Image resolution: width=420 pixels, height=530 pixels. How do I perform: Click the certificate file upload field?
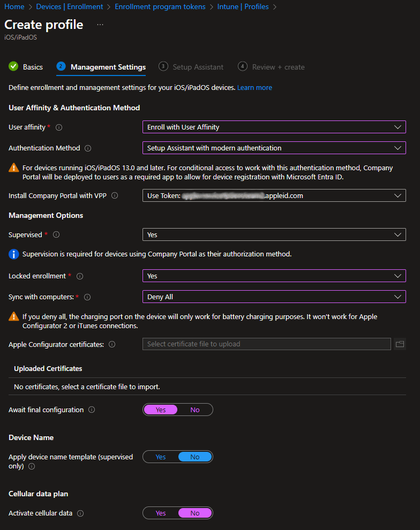[266, 344]
